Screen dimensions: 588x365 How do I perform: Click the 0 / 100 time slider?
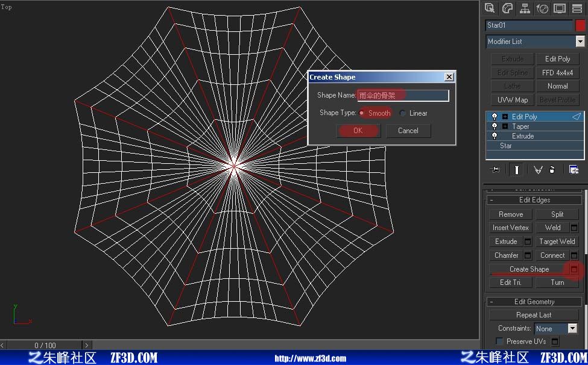click(x=45, y=345)
